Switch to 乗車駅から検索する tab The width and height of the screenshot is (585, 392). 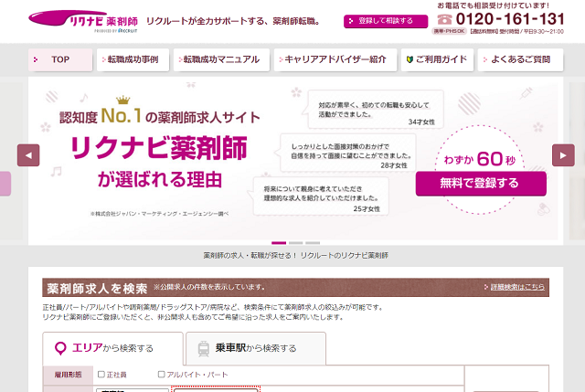point(256,348)
